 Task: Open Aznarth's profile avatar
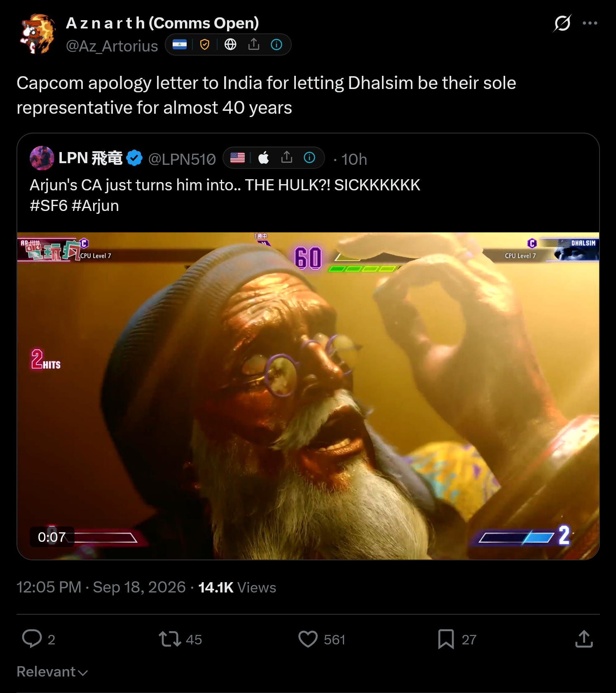tap(38, 34)
